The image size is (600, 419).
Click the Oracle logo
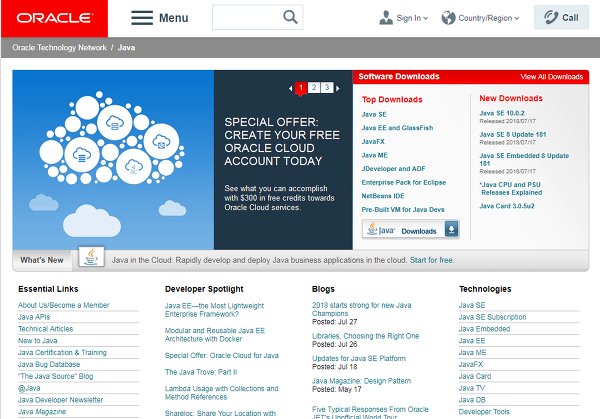[54, 18]
